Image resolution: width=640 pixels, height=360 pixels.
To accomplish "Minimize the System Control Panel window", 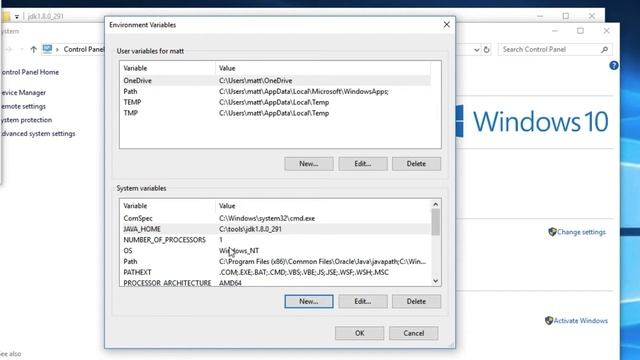I will (x=555, y=31).
